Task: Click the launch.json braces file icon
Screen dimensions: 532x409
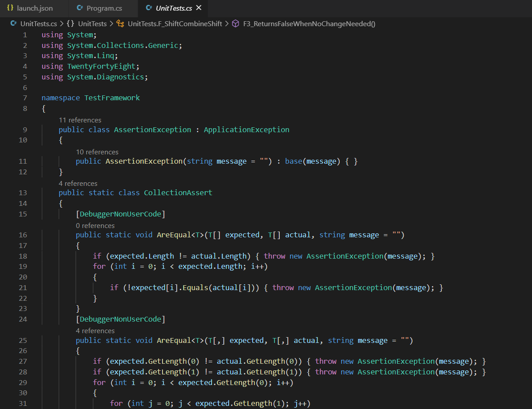Action: click(10, 8)
